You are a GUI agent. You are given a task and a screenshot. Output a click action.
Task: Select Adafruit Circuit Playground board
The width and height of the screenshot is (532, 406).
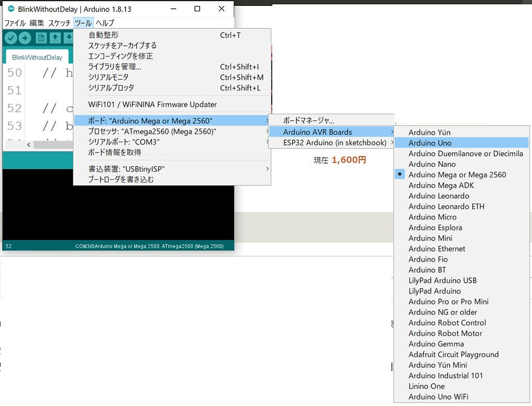pyautogui.click(x=462, y=354)
